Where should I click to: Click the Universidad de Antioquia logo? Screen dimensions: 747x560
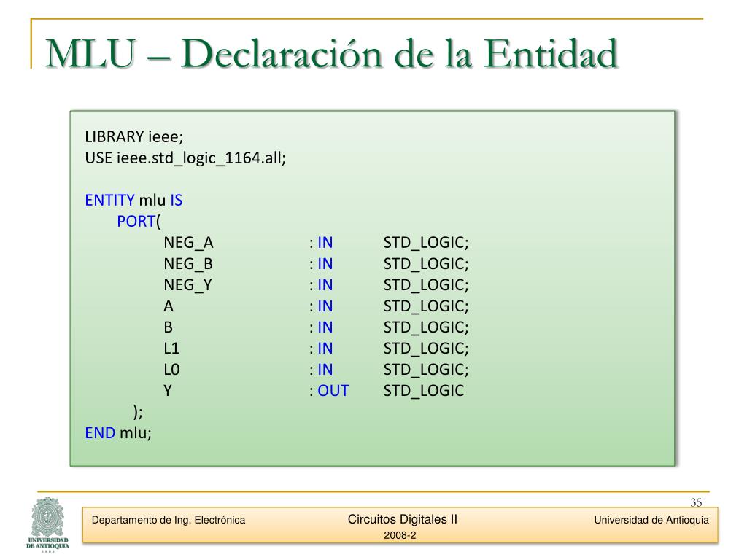pyautogui.click(x=47, y=524)
